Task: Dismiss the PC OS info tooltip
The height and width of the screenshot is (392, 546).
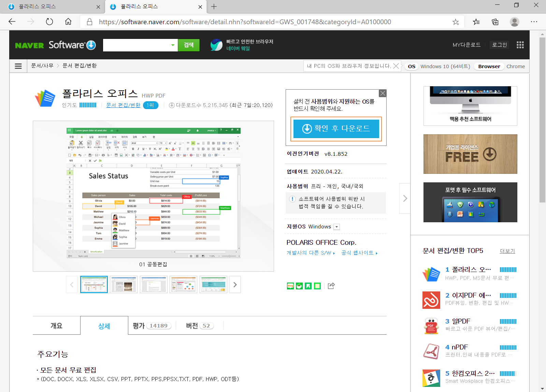Action: 396,66
